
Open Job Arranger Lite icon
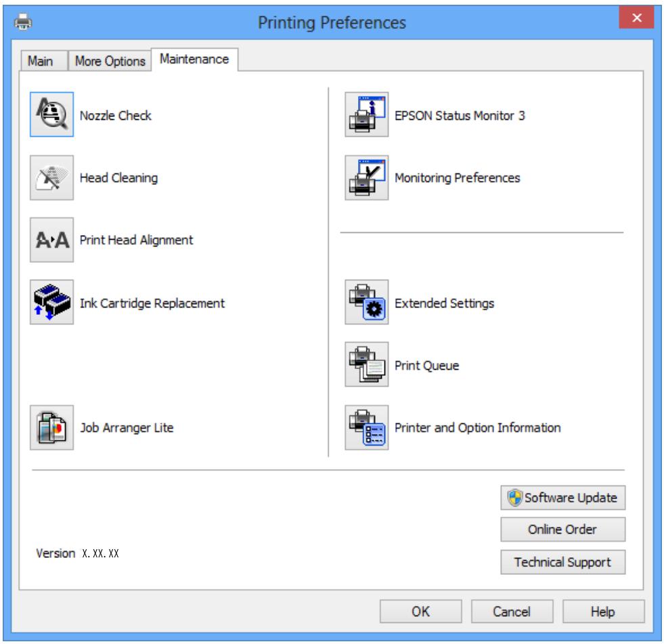click(51, 427)
